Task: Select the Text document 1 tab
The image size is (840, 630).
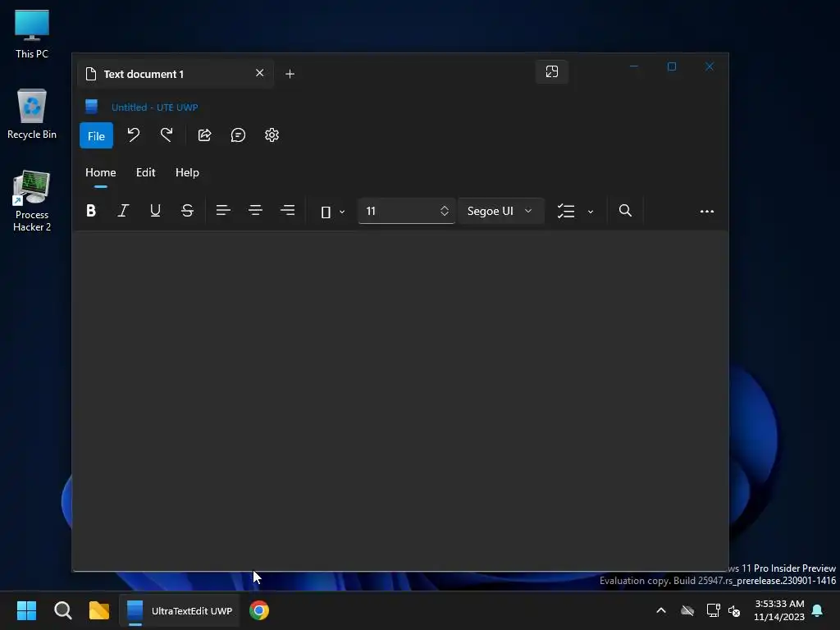Action: 176,74
